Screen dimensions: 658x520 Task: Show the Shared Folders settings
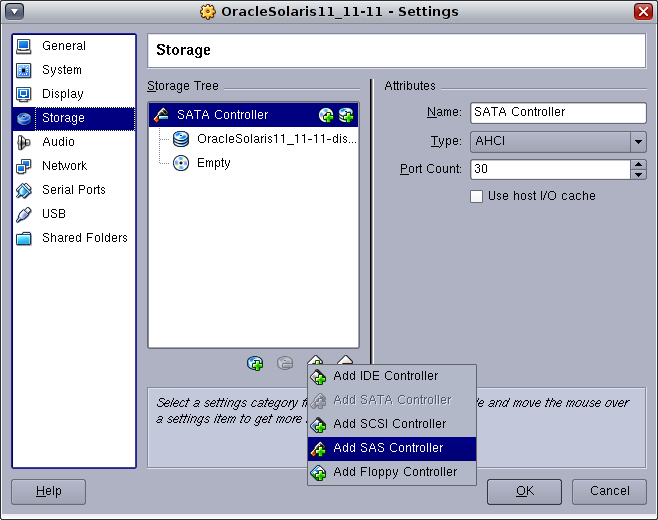click(84, 238)
